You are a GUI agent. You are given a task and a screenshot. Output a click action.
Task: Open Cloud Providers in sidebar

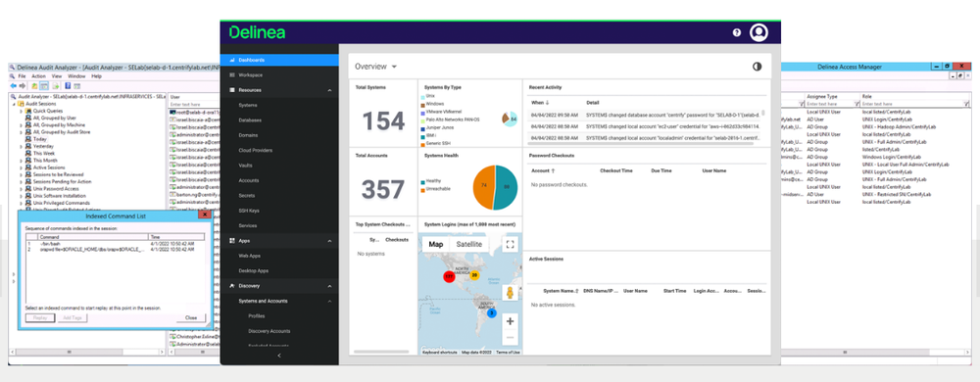pos(255,151)
